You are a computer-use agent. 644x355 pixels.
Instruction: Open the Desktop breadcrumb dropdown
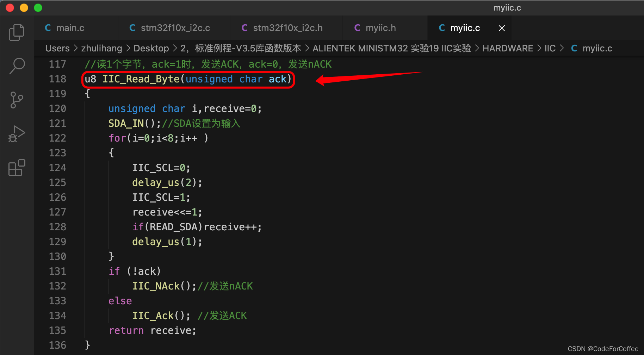point(151,48)
